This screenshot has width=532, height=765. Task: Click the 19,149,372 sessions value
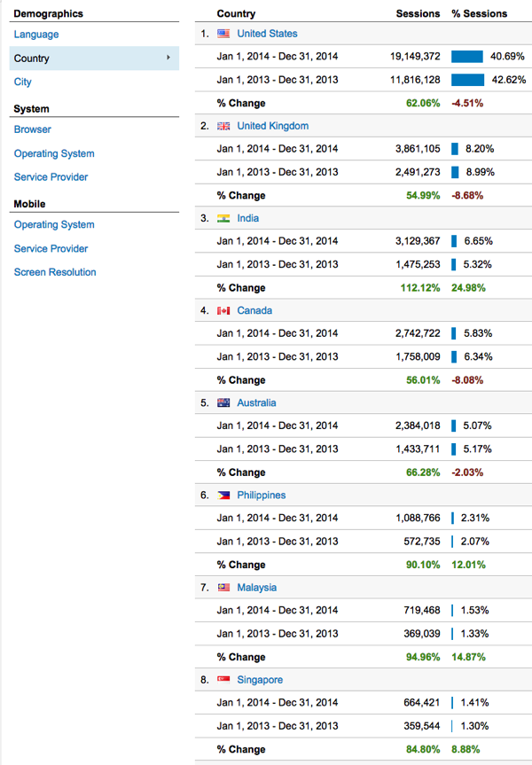415,57
